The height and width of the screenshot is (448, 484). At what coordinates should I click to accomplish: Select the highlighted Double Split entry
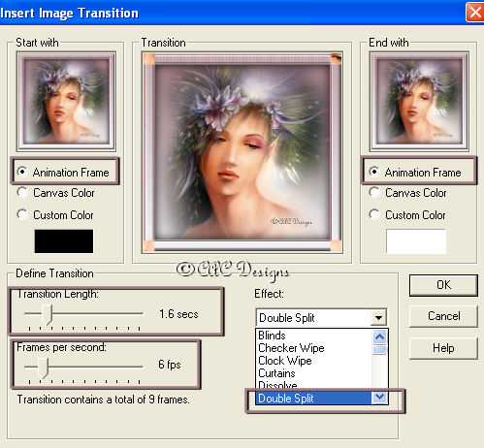(x=313, y=399)
